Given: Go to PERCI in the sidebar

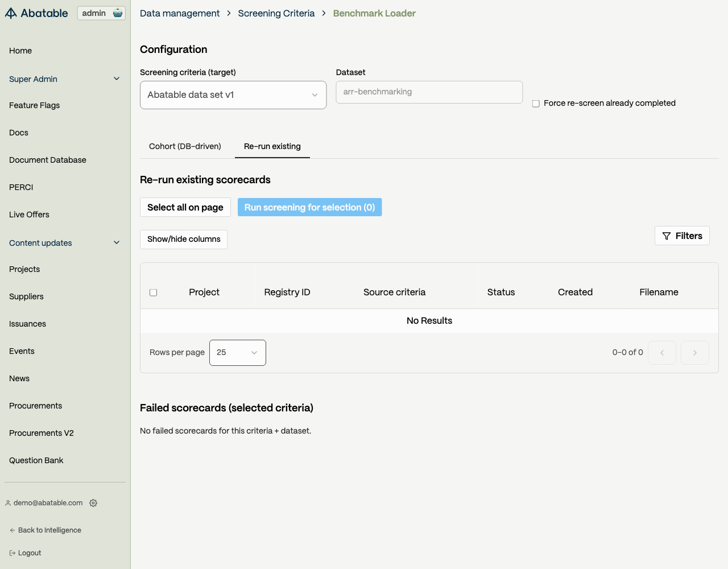Looking at the screenshot, I should pos(21,187).
